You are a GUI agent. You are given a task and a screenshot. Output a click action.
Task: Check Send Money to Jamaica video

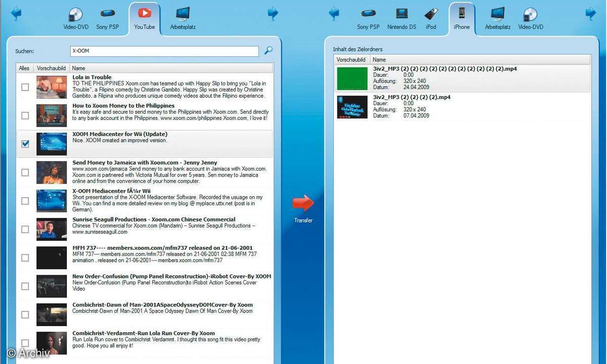click(25, 172)
